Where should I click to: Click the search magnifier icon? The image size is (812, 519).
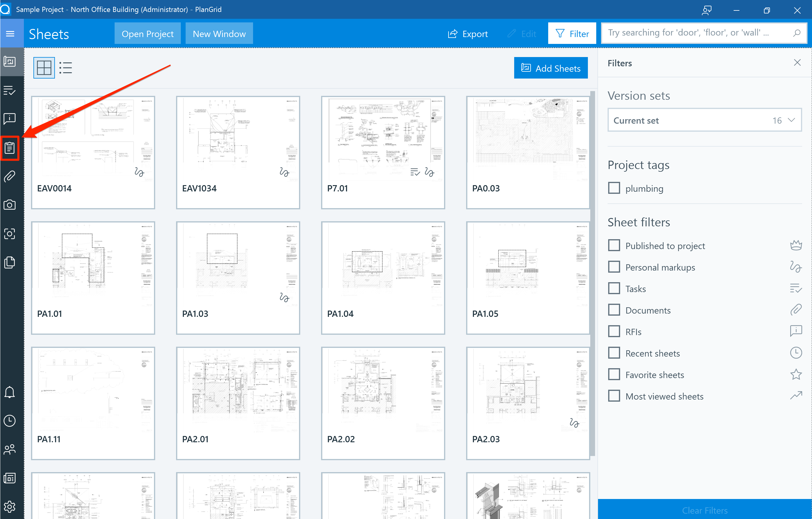[x=796, y=33]
